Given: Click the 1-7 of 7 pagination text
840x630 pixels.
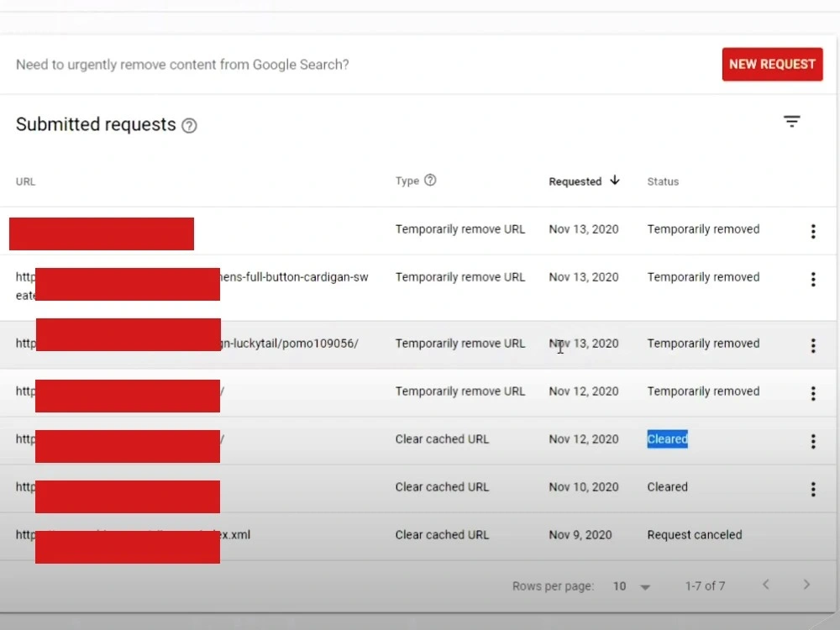Looking at the screenshot, I should coord(705,586).
